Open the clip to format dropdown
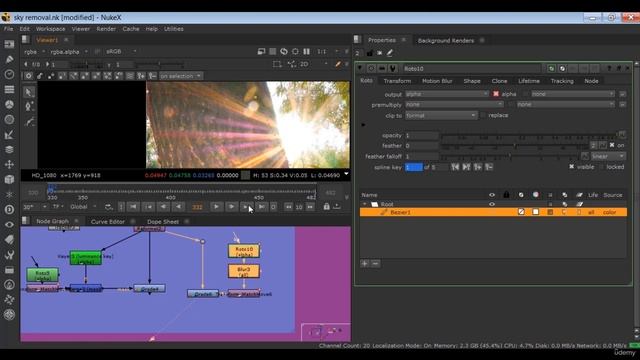Image resolution: width=640 pixels, height=360 pixels. (x=441, y=116)
